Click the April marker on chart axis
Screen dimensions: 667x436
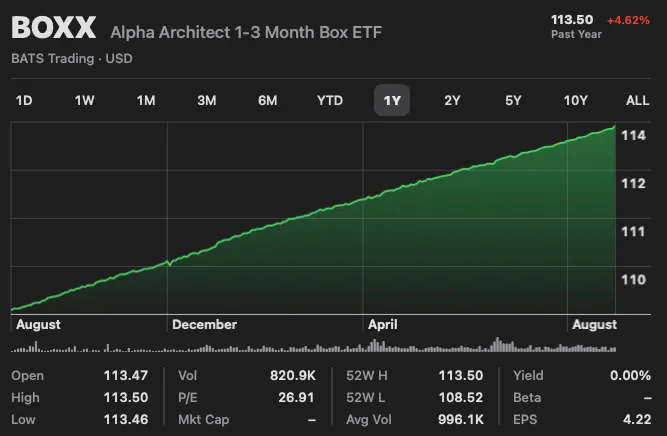click(383, 324)
